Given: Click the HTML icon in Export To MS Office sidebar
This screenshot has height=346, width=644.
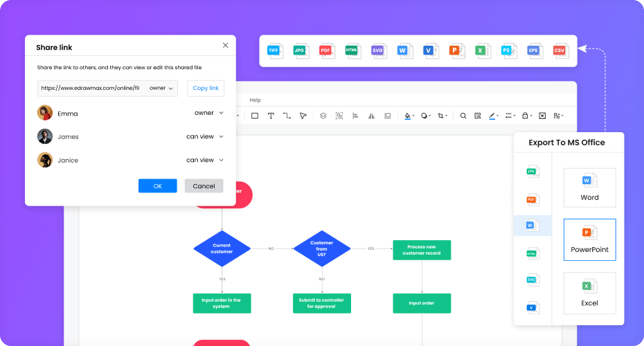Looking at the screenshot, I should click(533, 253).
